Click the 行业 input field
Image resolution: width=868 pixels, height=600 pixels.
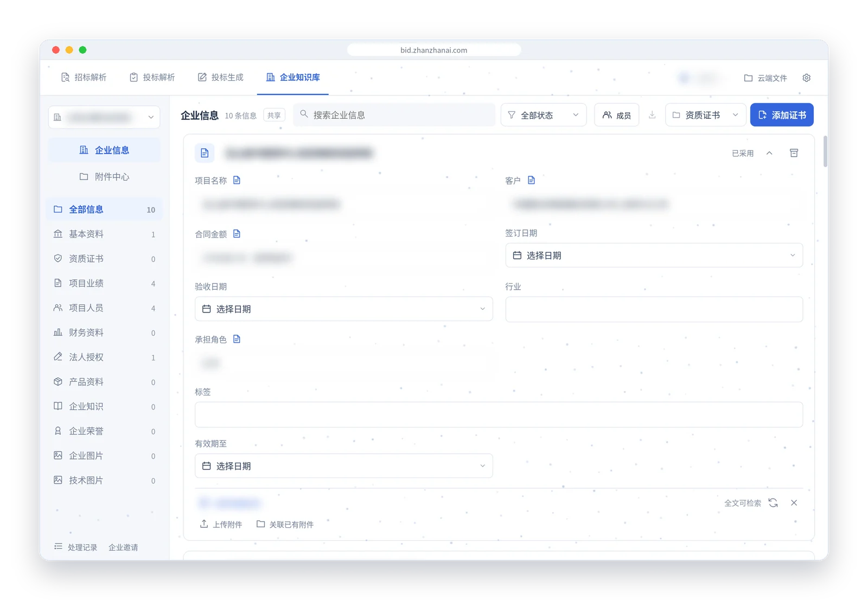coord(654,309)
